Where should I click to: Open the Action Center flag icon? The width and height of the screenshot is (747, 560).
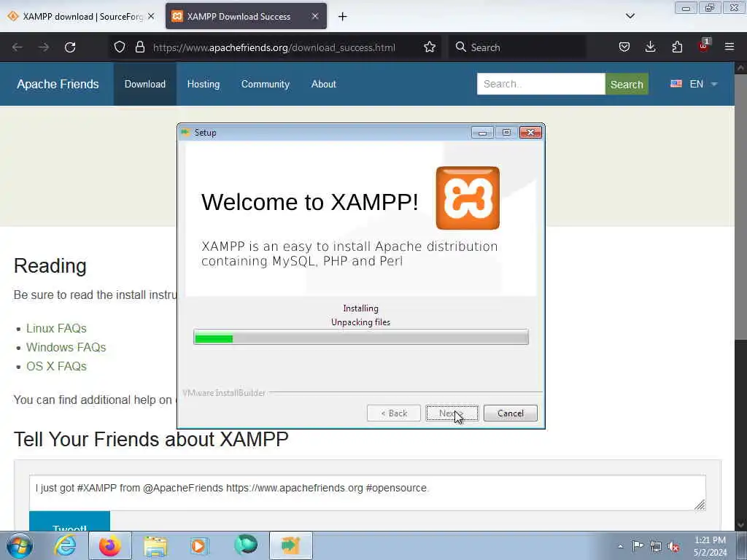638,546
